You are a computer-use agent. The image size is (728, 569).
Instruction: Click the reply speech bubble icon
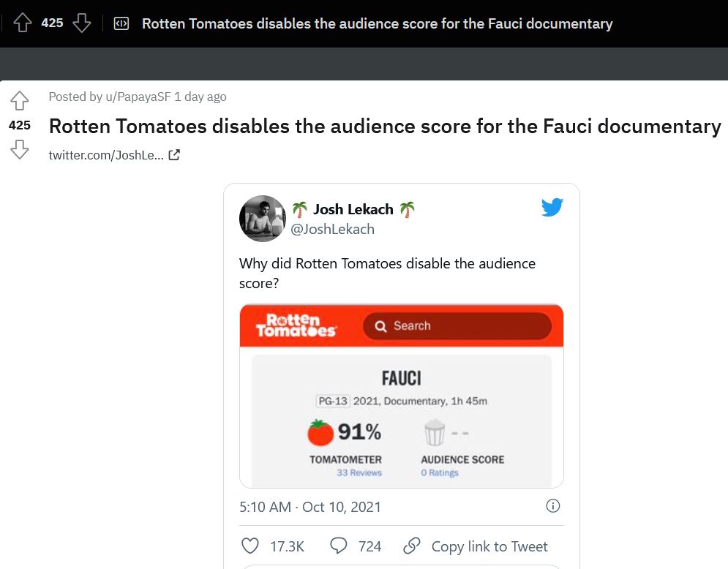[338, 546]
